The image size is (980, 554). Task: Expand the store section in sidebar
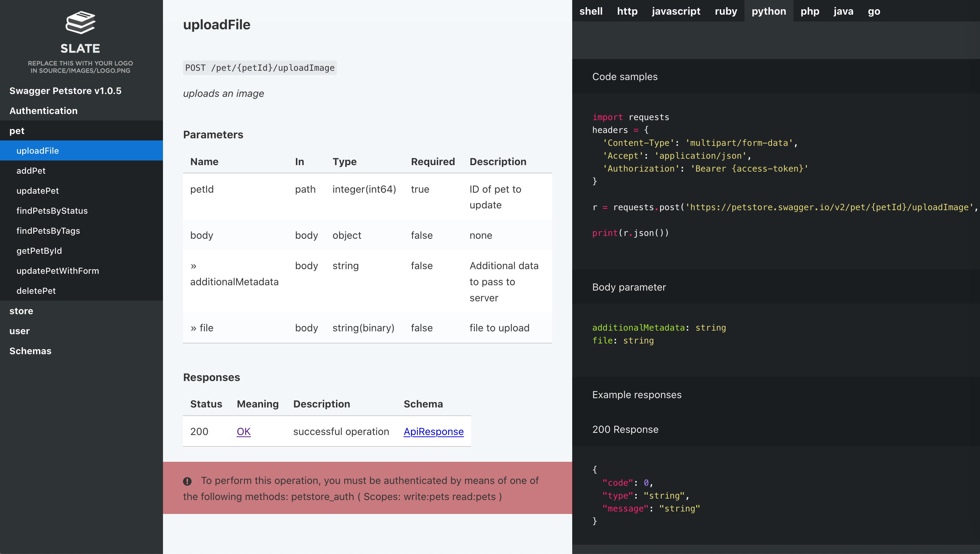tap(21, 311)
